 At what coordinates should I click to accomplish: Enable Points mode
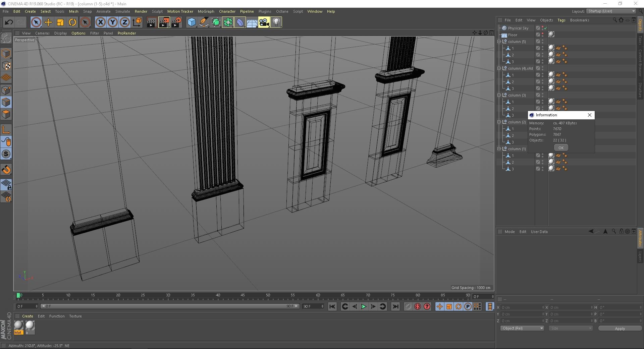[6, 90]
